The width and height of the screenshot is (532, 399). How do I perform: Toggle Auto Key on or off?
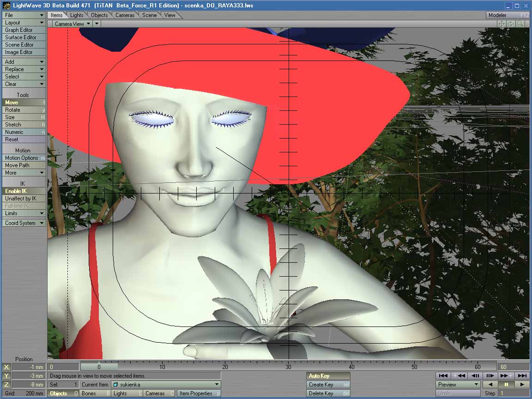click(328, 375)
